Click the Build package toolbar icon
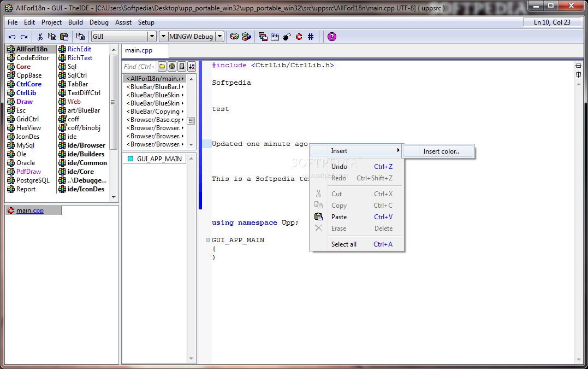This screenshot has height=369, width=588. tap(234, 37)
